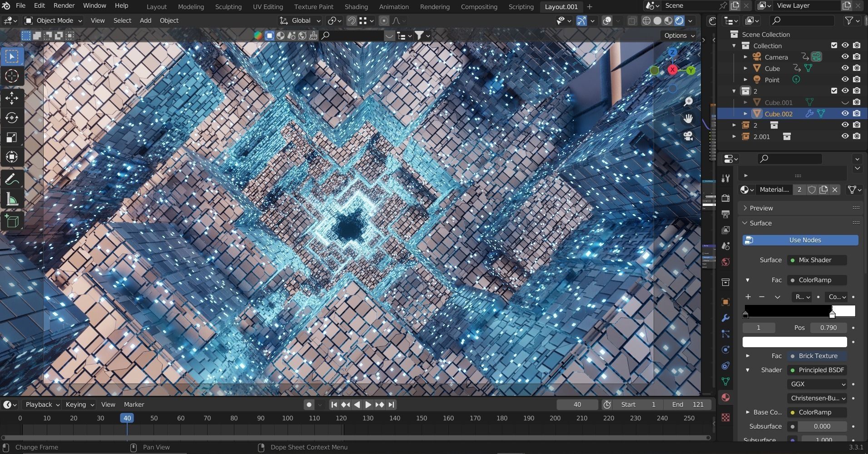Open the viewport Add menu

tap(145, 21)
